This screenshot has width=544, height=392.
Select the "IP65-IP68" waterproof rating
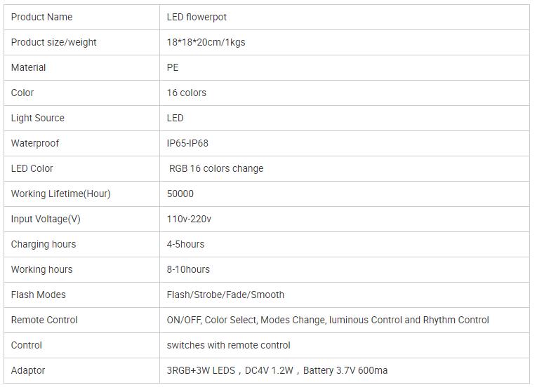(x=187, y=143)
